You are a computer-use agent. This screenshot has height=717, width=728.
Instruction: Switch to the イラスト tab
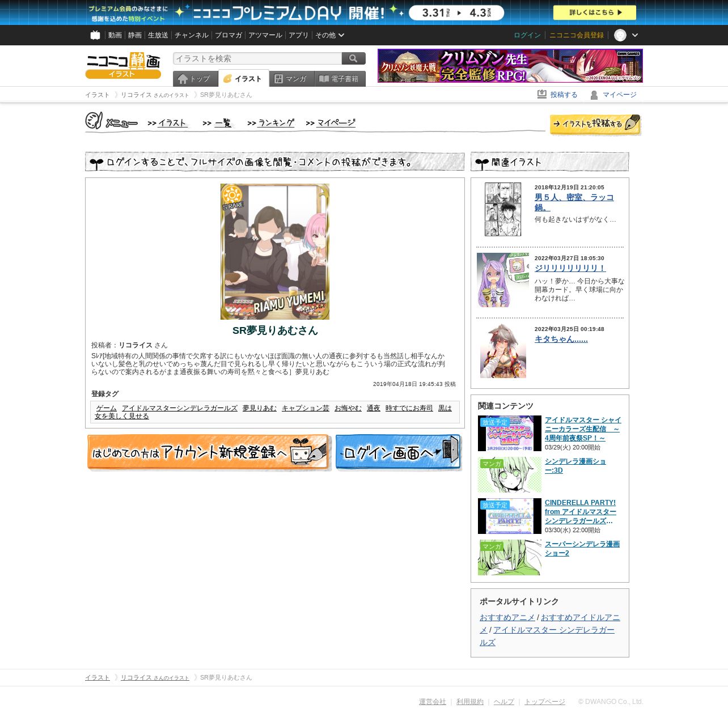(x=244, y=79)
